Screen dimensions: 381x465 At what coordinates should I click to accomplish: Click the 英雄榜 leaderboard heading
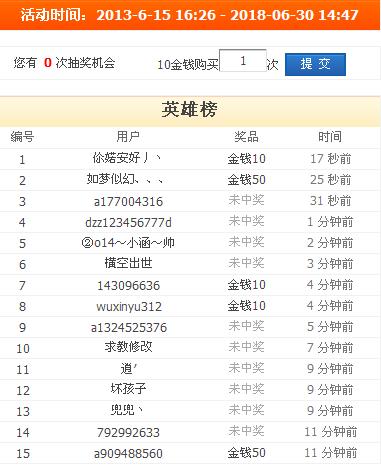click(x=189, y=109)
